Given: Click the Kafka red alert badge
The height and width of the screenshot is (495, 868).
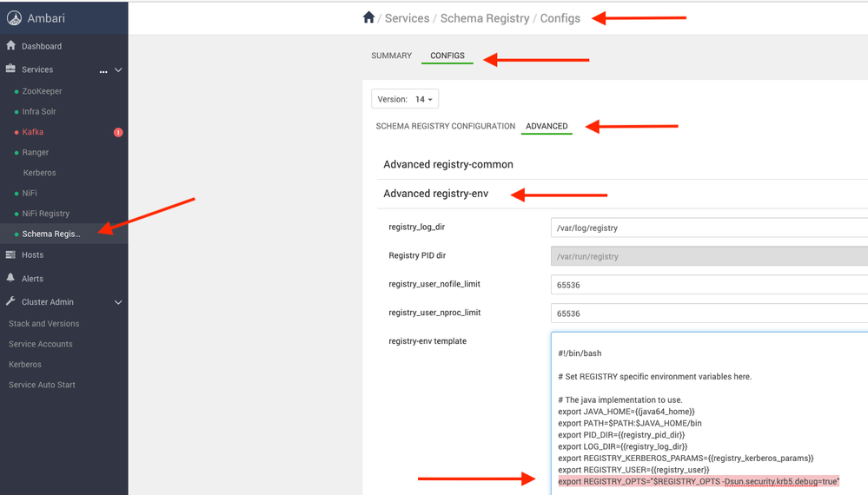Looking at the screenshot, I should click(118, 132).
